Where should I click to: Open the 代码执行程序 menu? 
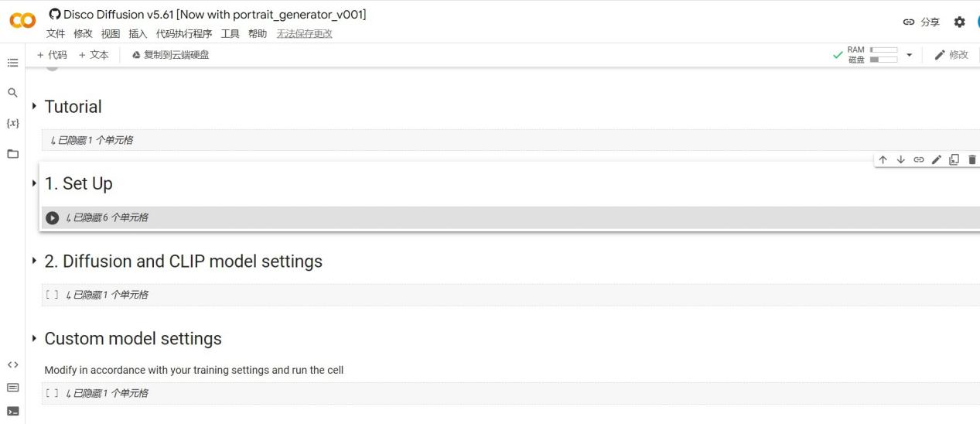click(184, 34)
